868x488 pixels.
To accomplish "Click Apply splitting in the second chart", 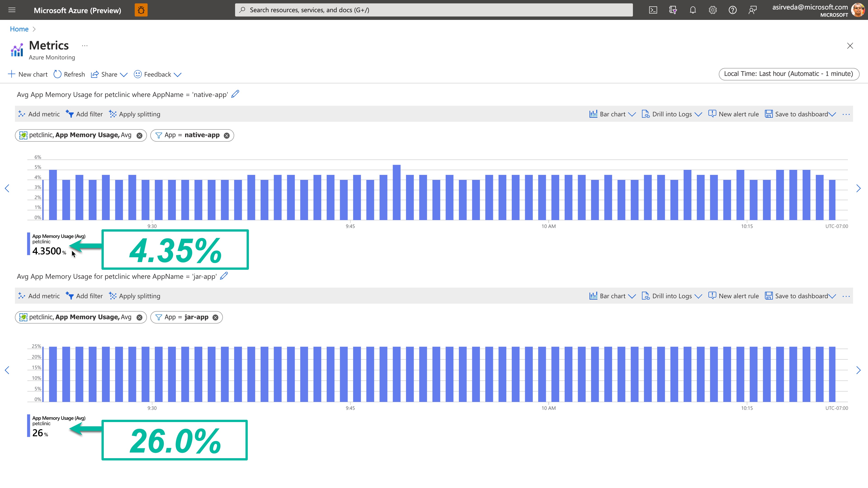I will 135,296.
